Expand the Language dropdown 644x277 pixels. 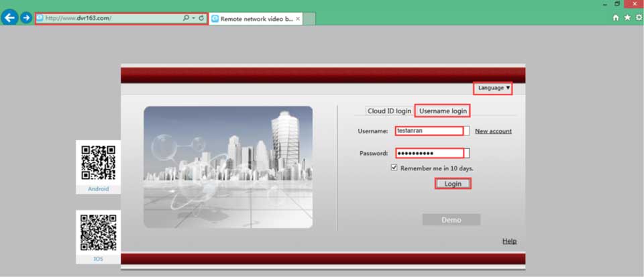coord(494,88)
